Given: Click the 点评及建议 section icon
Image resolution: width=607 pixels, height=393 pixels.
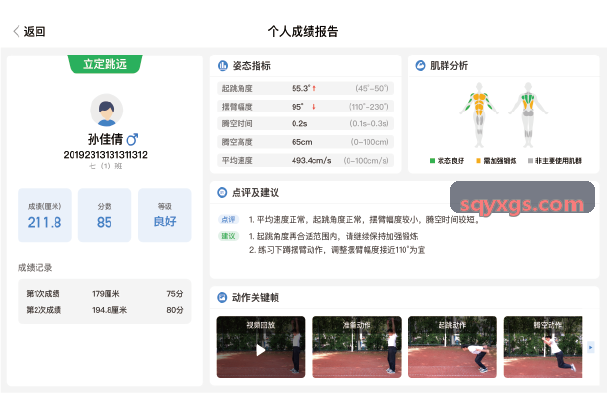Looking at the screenshot, I should pos(222,192).
